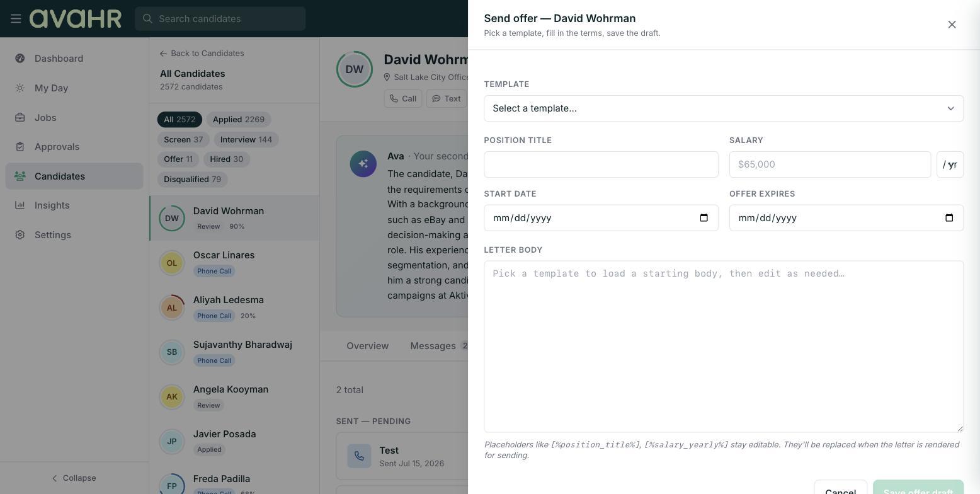980x494 pixels.
Task: Open Settings in the sidebar
Action: tap(74, 235)
